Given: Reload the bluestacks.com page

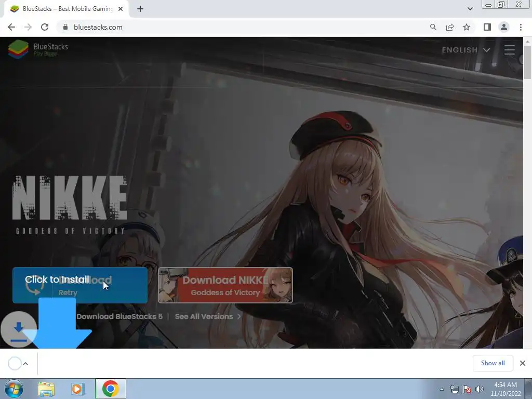Looking at the screenshot, I should (45, 27).
